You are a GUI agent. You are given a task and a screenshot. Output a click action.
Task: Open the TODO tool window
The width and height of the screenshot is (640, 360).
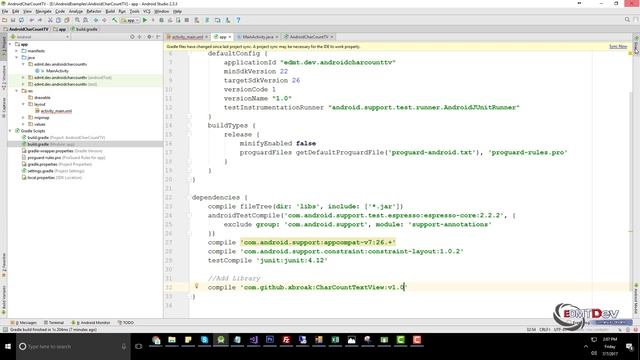coord(126,322)
